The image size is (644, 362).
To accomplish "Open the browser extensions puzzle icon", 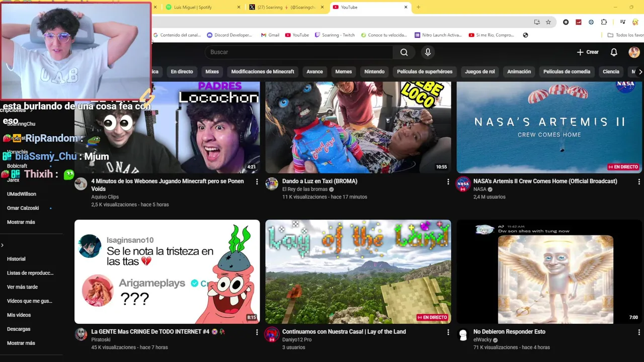I will tap(604, 22).
